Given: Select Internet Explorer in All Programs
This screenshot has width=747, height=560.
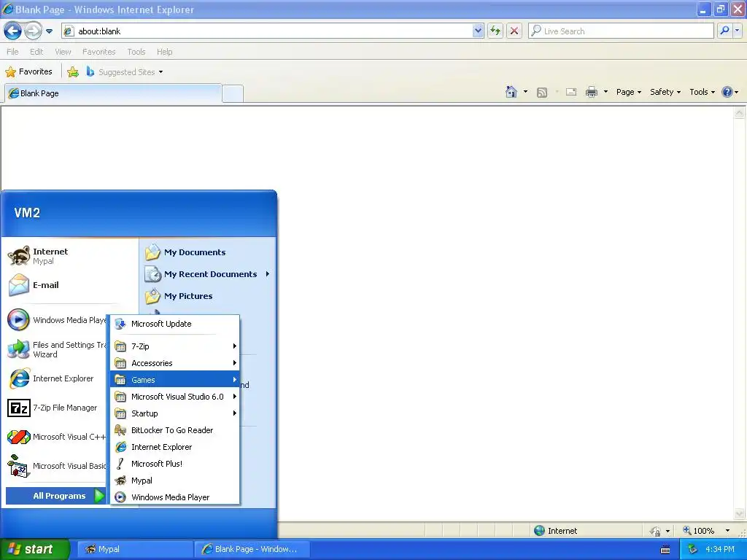Looking at the screenshot, I should 175,447.
